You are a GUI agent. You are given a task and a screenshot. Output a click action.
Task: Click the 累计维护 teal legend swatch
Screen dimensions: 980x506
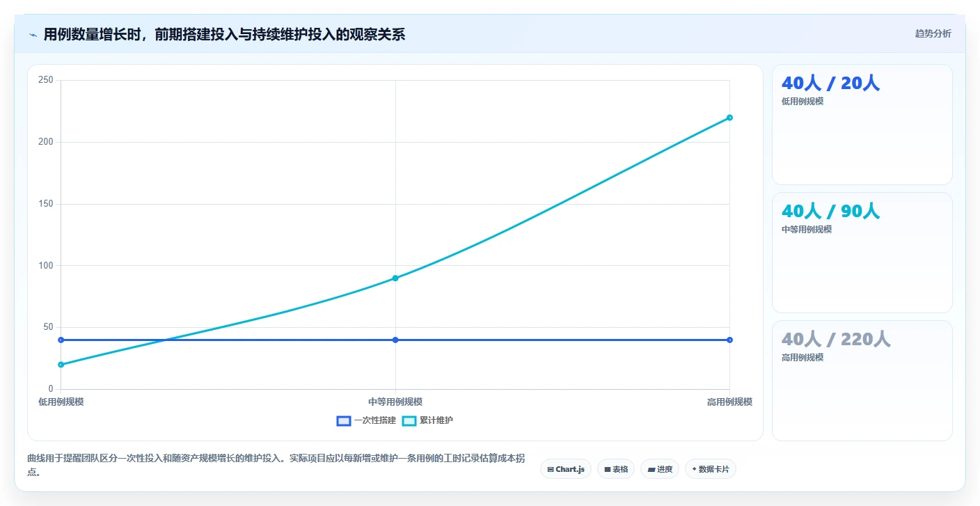coord(409,420)
